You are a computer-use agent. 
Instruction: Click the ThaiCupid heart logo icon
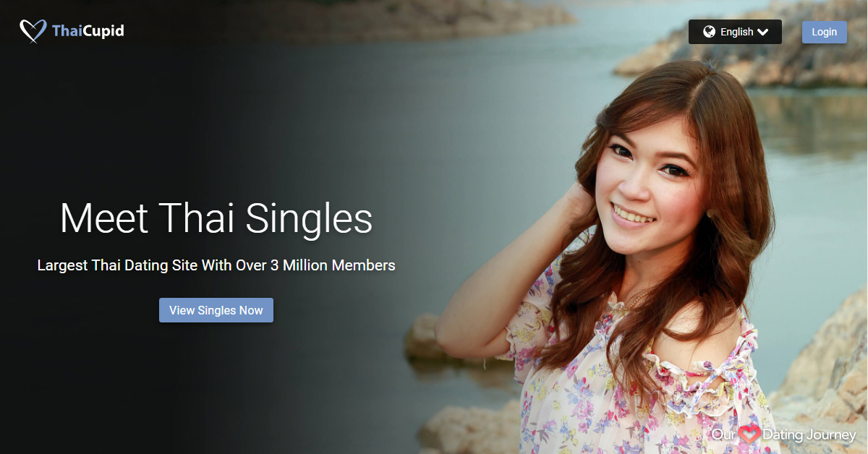33,31
